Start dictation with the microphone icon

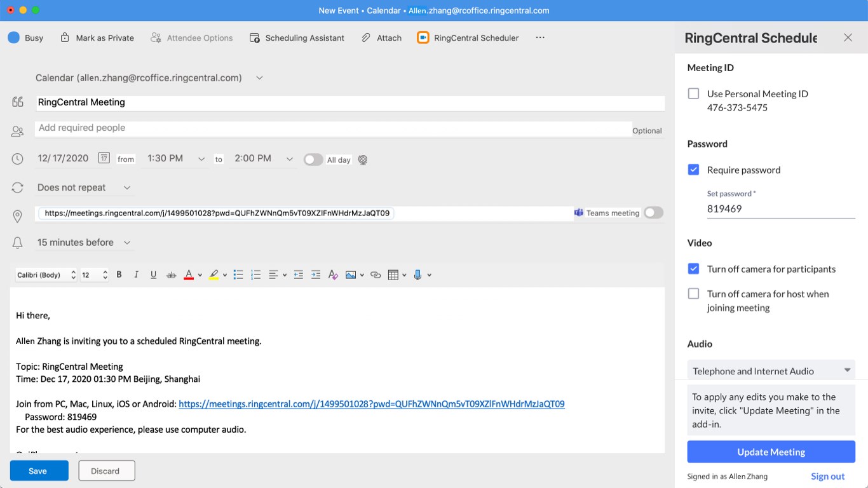tap(417, 275)
